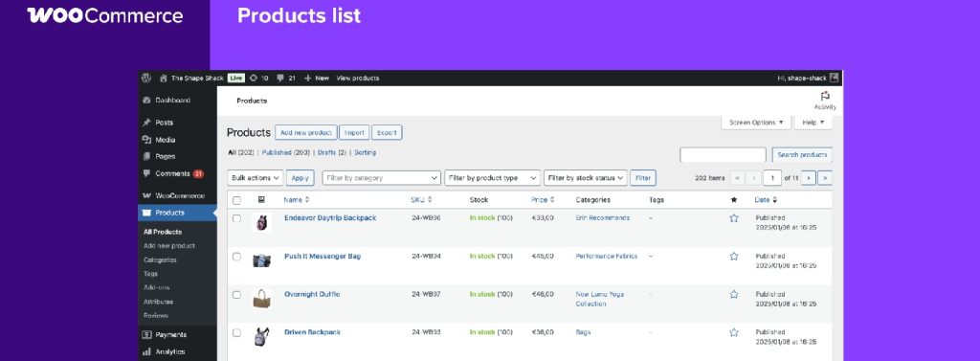Jump to last page arrow

click(825, 178)
